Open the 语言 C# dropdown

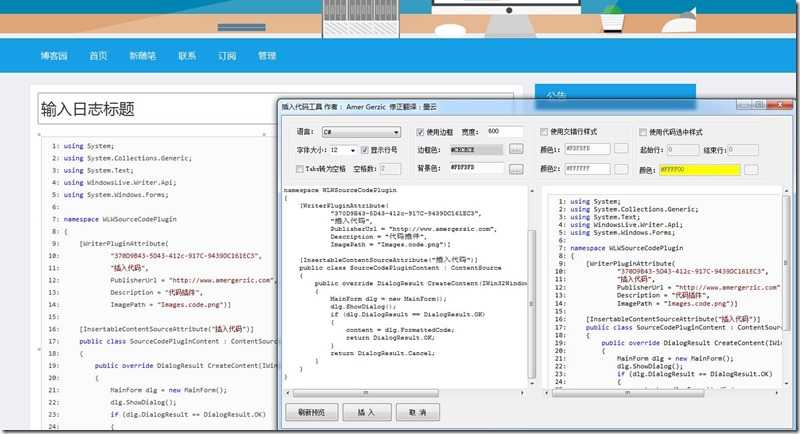click(361, 132)
